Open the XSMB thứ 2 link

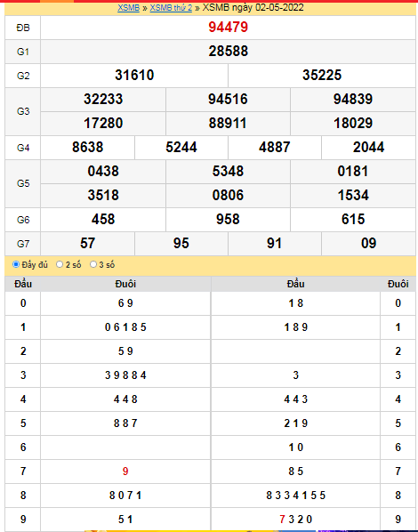click(171, 7)
